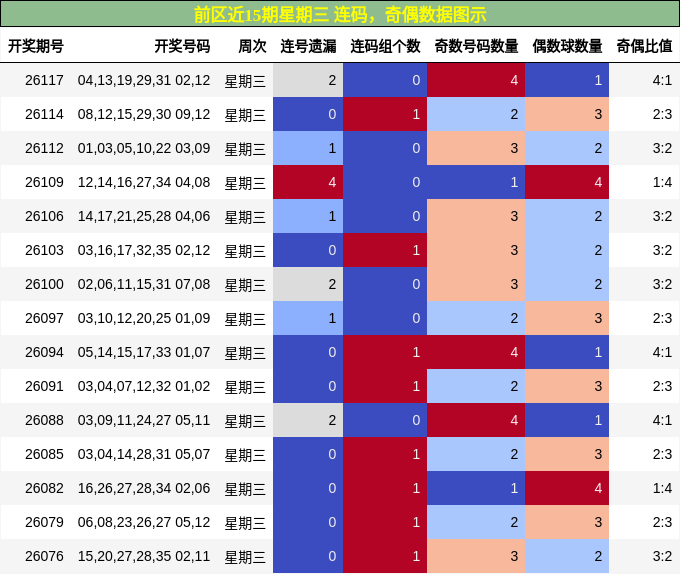Click ratio 1:4 in row 26109
The width and height of the screenshot is (680, 574).
(662, 182)
